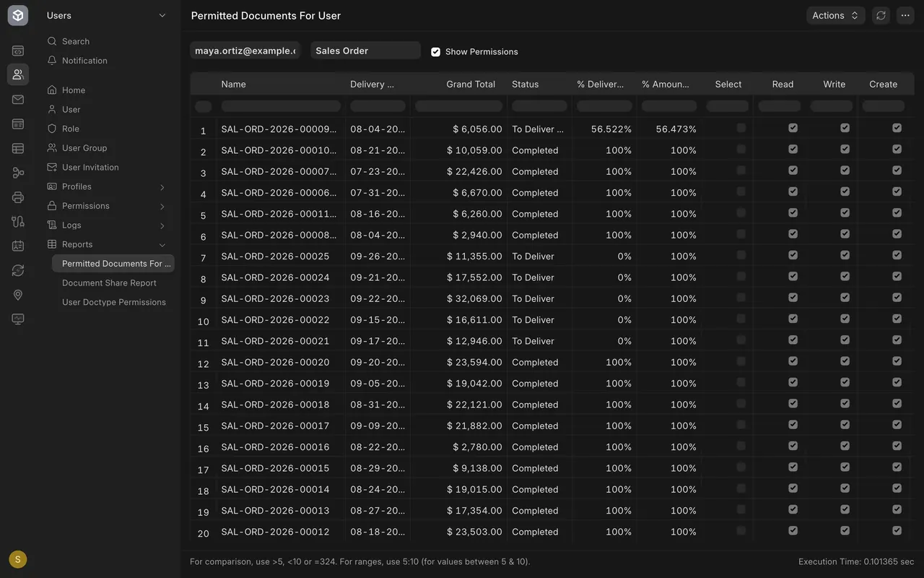Click the Search magnifier item in sidebar
The width and height of the screenshot is (924, 578).
pyautogui.click(x=108, y=41)
